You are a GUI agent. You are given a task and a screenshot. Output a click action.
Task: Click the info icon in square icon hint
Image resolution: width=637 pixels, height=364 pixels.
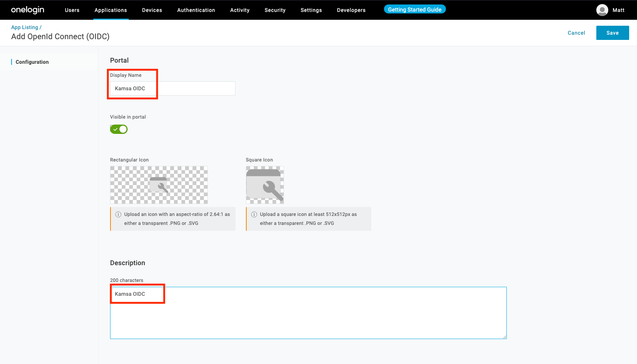(x=254, y=214)
